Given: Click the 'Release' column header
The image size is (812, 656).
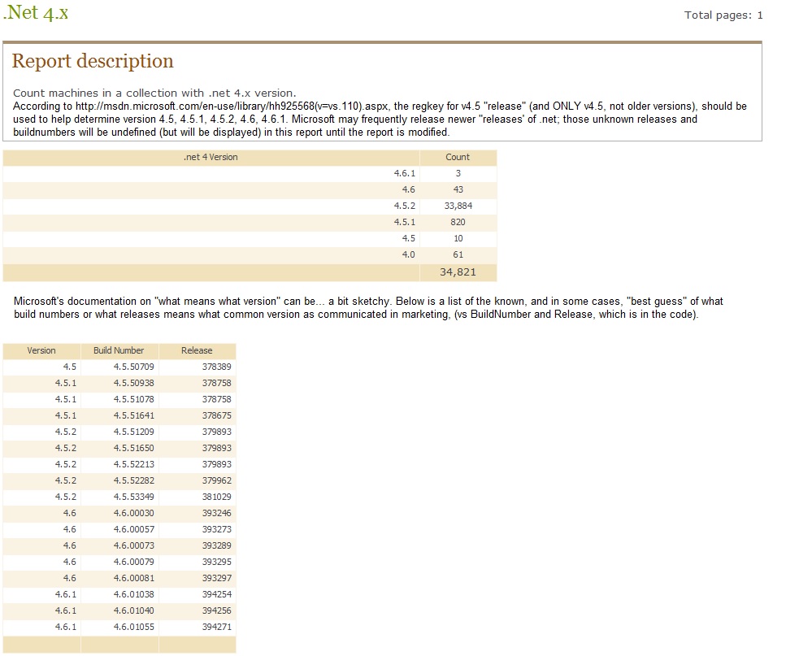Looking at the screenshot, I should pyautogui.click(x=197, y=350).
